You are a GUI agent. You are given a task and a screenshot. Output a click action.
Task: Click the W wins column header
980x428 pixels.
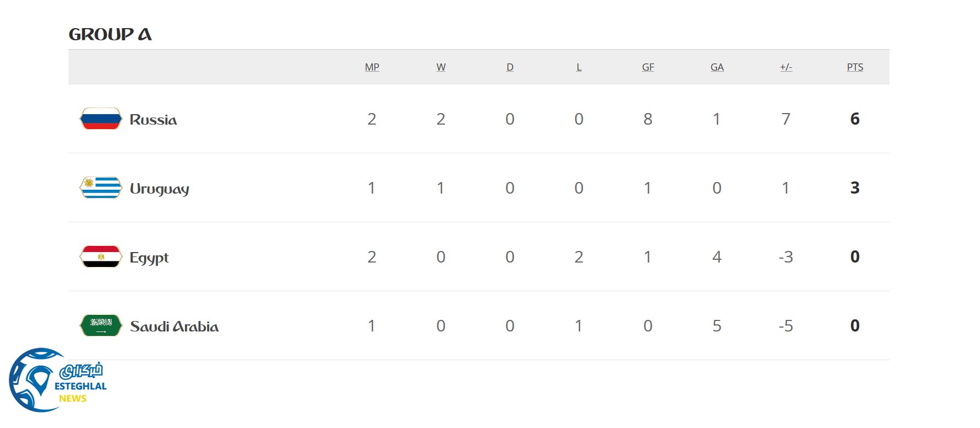coord(441,67)
